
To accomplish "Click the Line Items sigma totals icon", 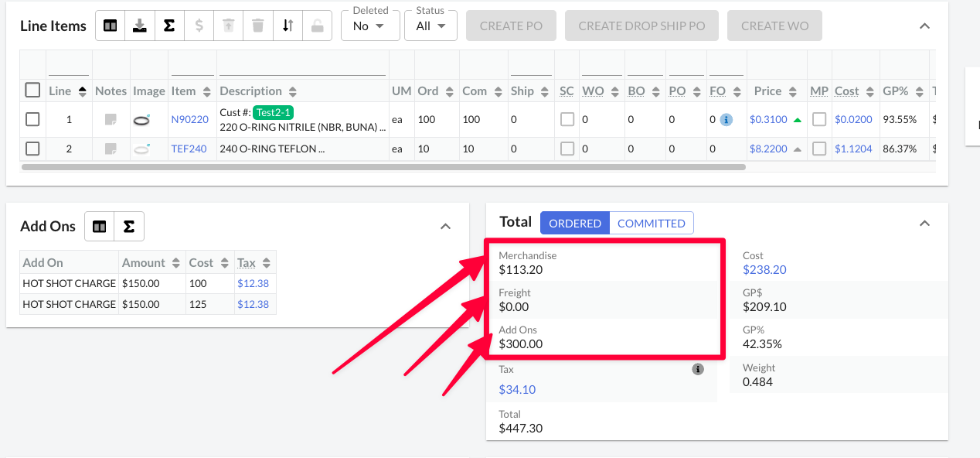I will tap(169, 26).
